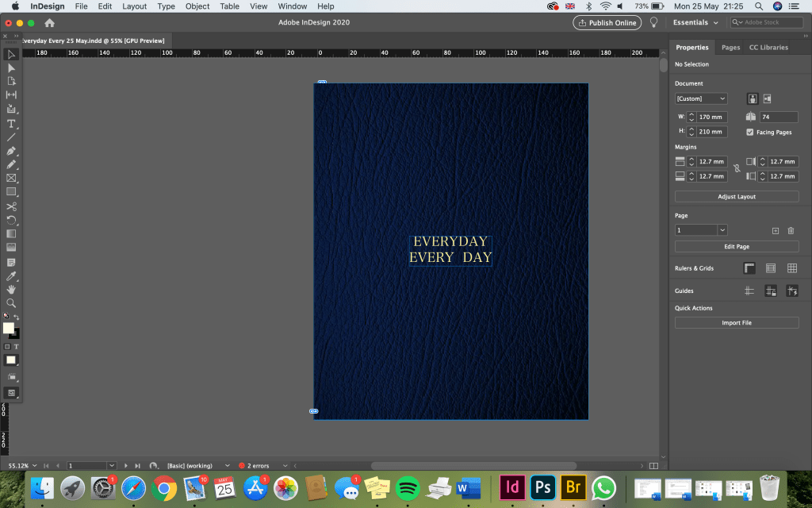Open the [Custom] document preset dropdown
Screen dimensions: 812x508
point(701,98)
